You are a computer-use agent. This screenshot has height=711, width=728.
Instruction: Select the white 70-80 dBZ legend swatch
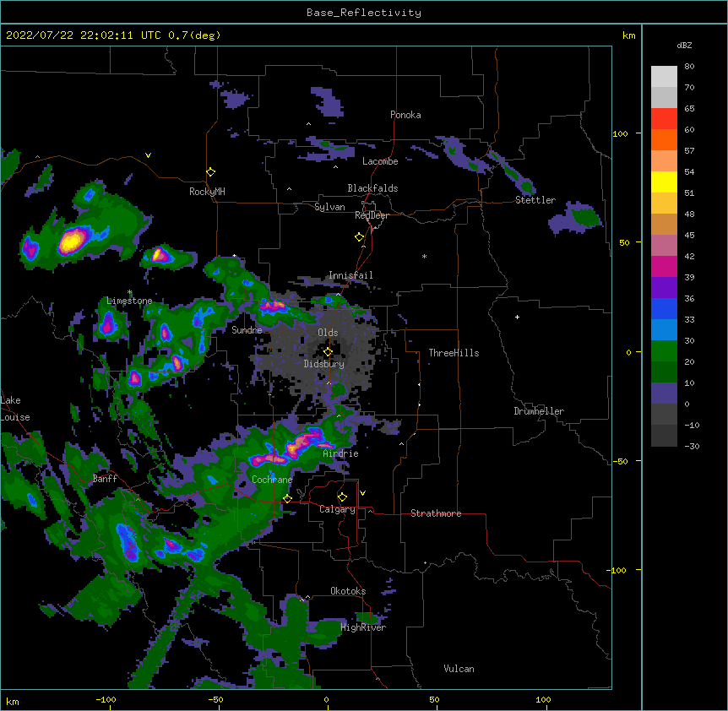coord(664,77)
